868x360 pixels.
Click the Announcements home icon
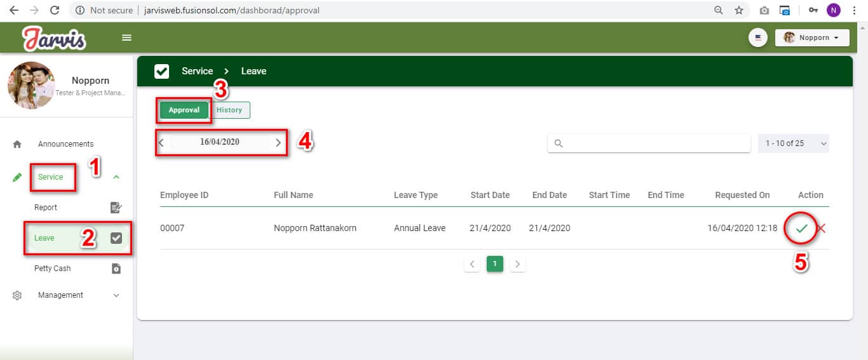(17, 144)
